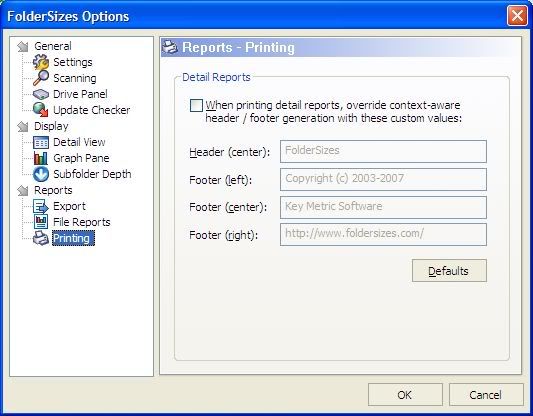Click the printer icon in the Reports - Printing header
This screenshot has width=533, height=416.
170,47
